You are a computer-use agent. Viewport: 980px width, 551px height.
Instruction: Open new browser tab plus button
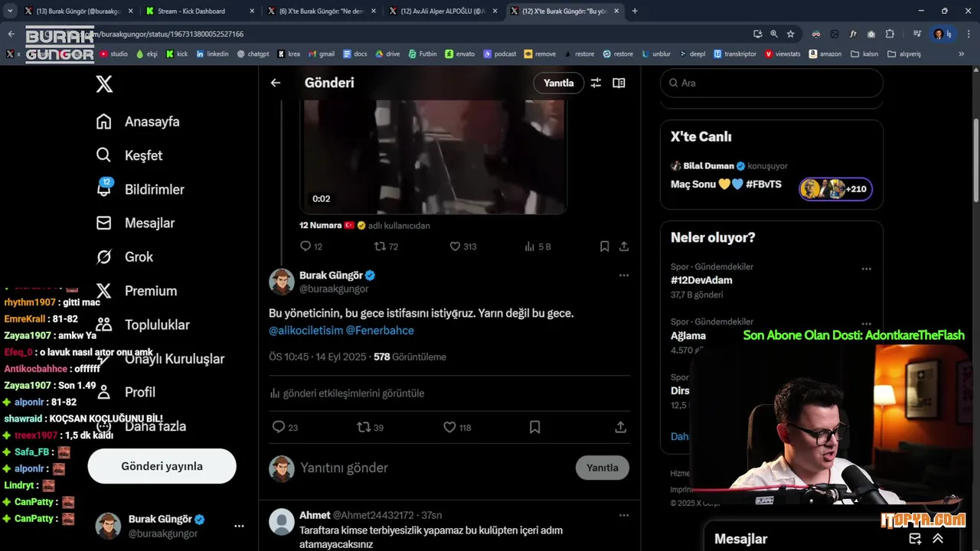(x=635, y=11)
